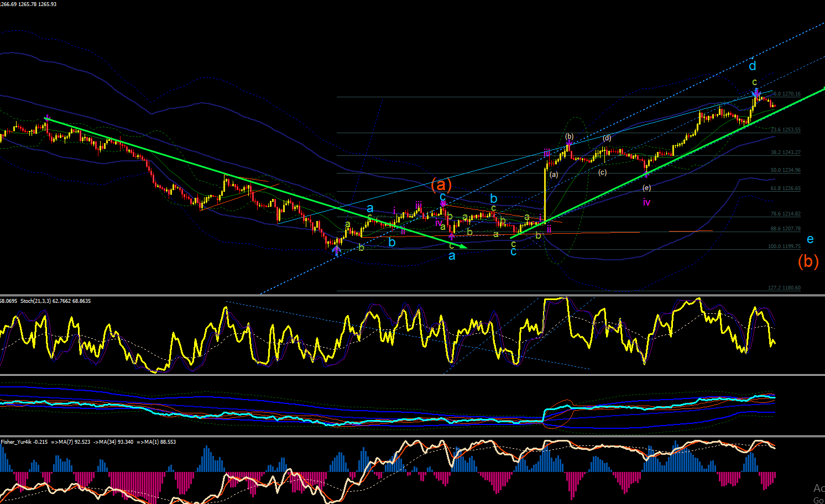Select the white (d) wave label

pos(607,138)
